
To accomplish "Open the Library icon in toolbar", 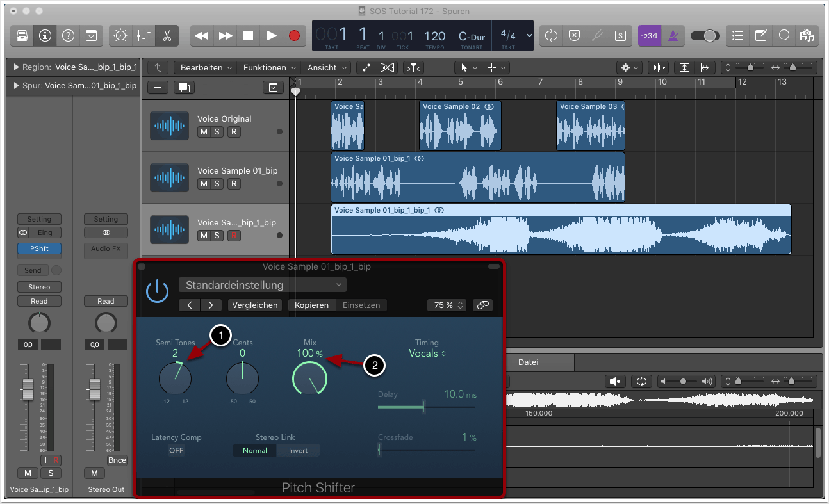I will click(x=22, y=36).
